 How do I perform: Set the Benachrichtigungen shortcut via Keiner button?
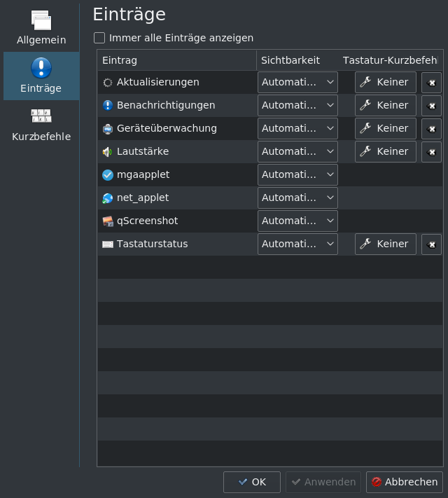[x=386, y=106]
